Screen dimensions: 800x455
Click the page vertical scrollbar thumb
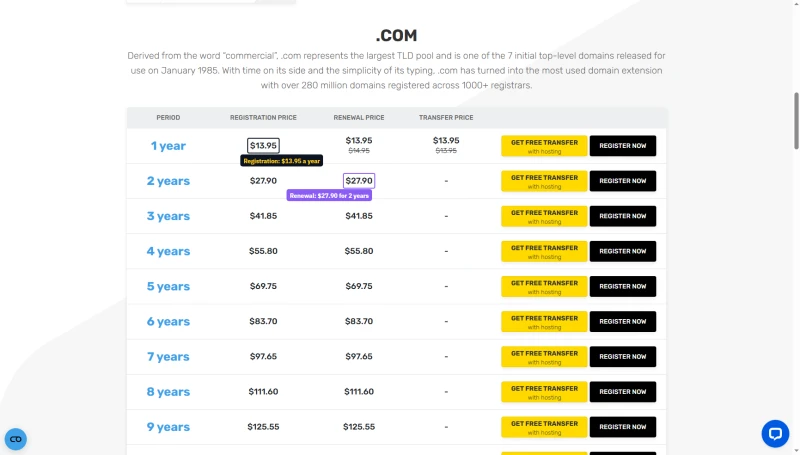(796, 121)
